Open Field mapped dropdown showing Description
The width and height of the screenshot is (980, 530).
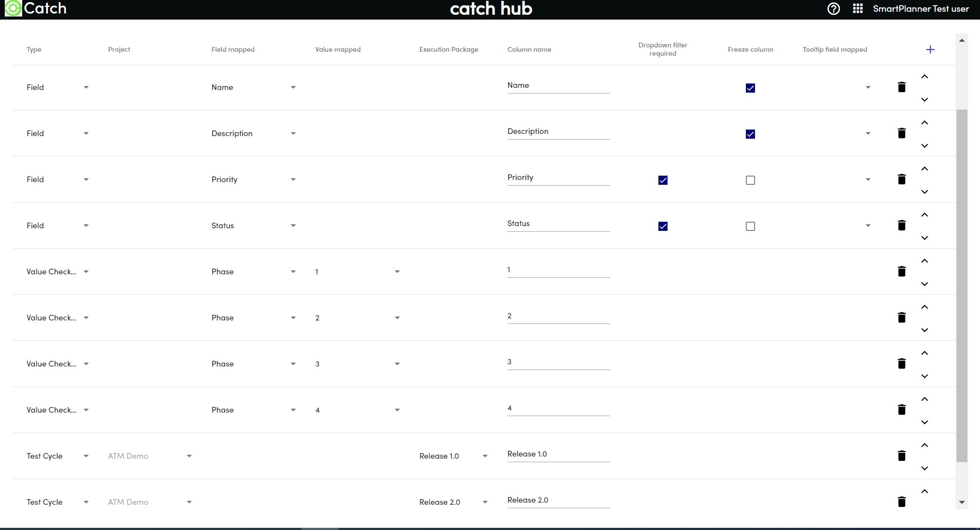coord(253,133)
